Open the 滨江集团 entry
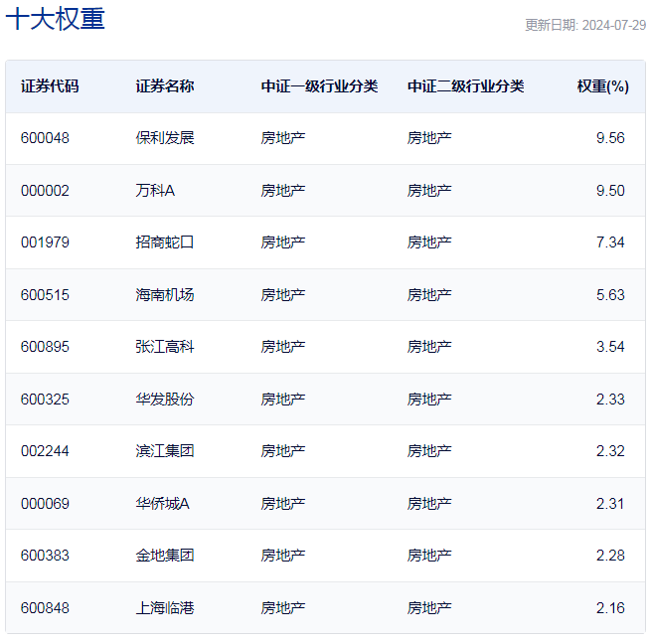This screenshot has width=650, height=644. [165, 451]
